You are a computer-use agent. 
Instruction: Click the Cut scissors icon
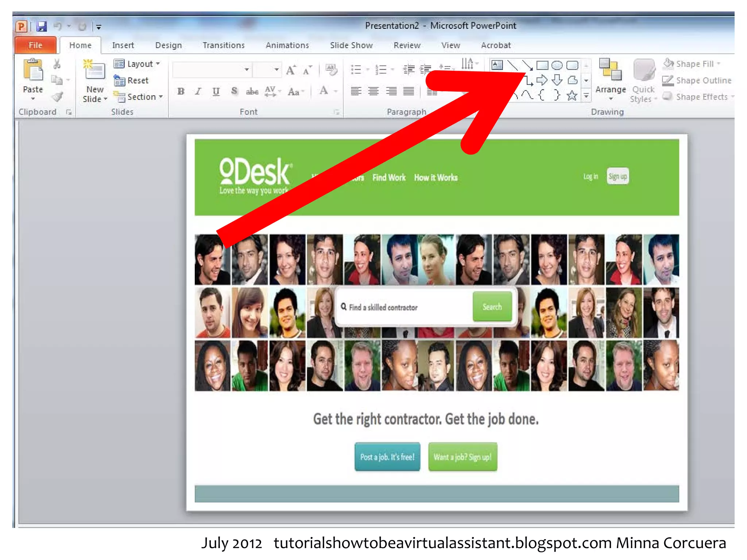[x=57, y=65]
